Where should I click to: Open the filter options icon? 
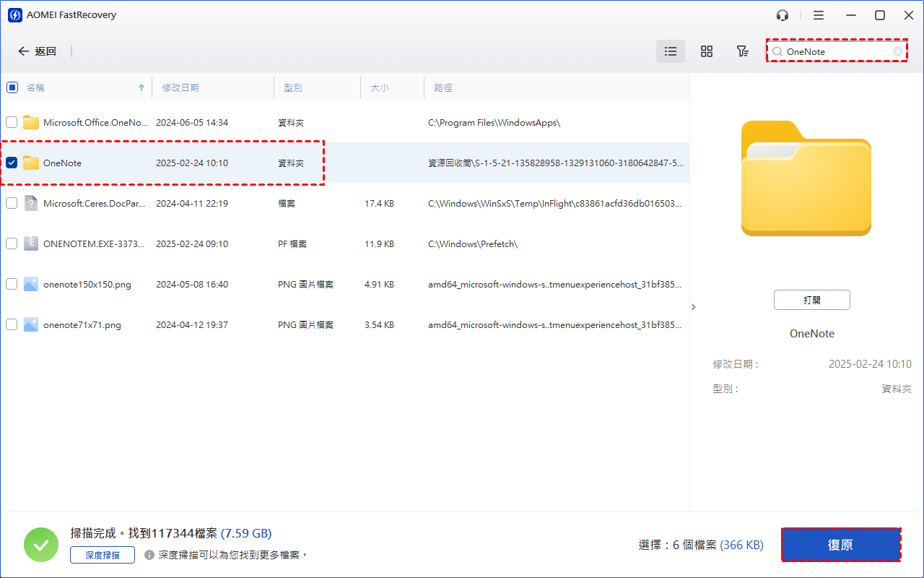point(742,51)
